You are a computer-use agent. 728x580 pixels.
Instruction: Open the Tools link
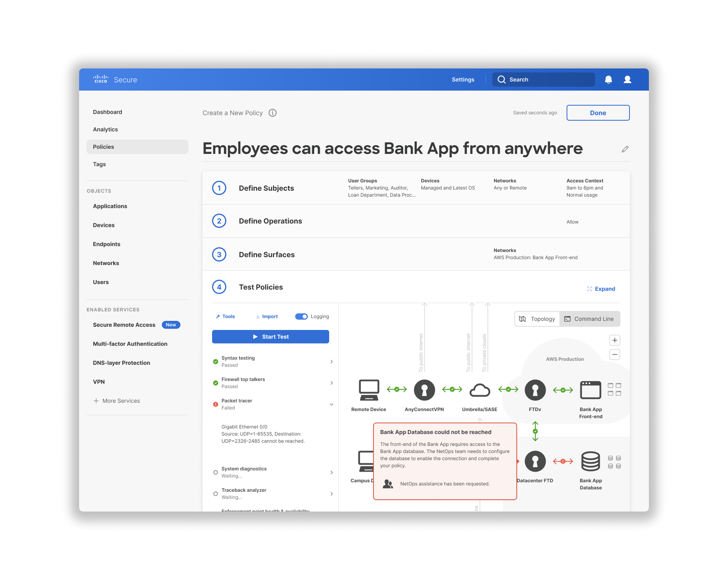(226, 317)
